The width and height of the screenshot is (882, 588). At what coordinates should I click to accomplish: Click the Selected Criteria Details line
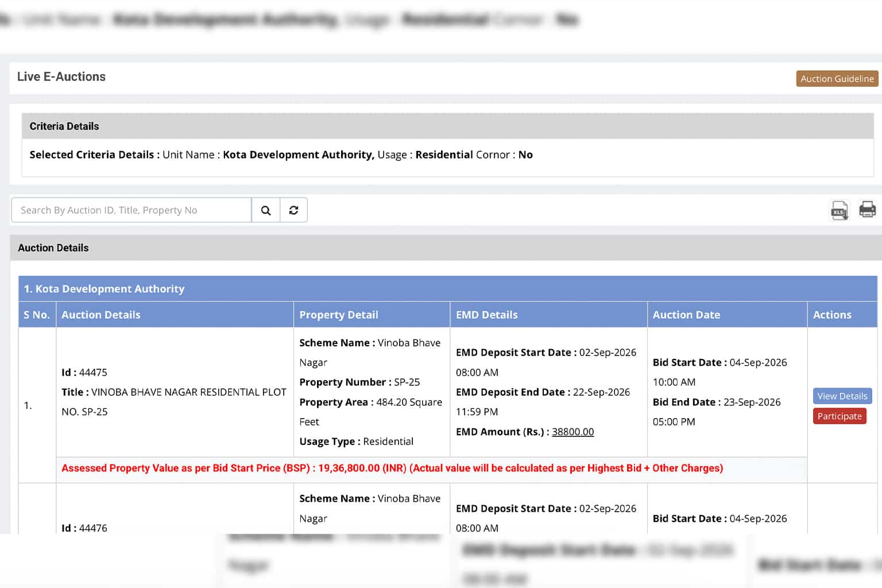[x=281, y=155]
